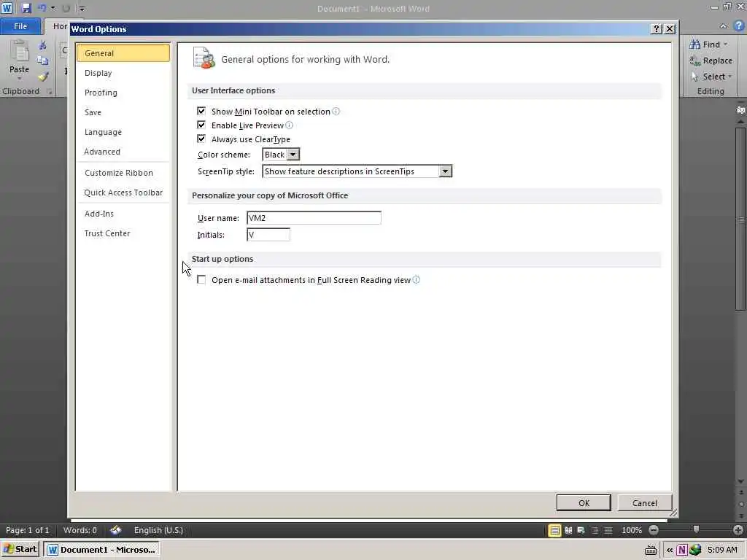
Task: Select the Quick Access Toolbar category
Action: click(x=123, y=192)
